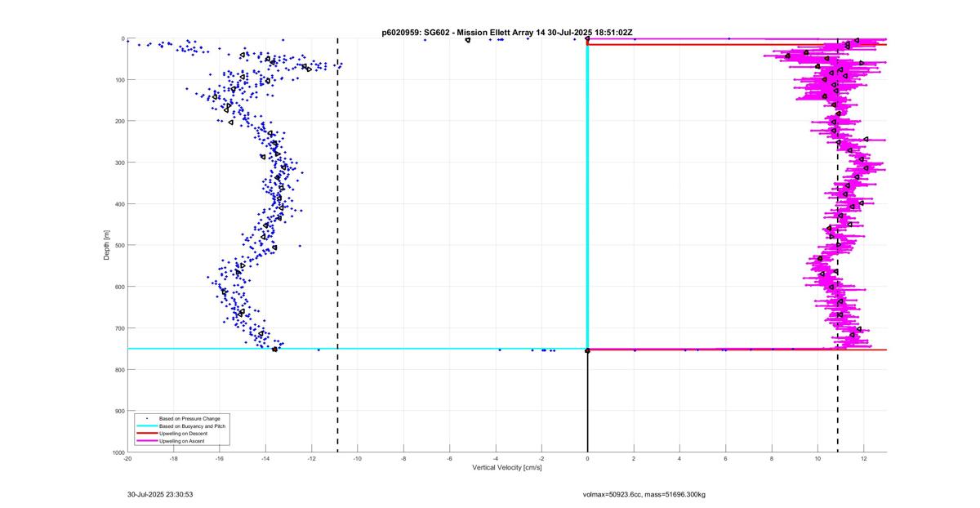Viewport: 980px width, 508px height.
Task: Click x-axis tick label 8
Action: 772,458
